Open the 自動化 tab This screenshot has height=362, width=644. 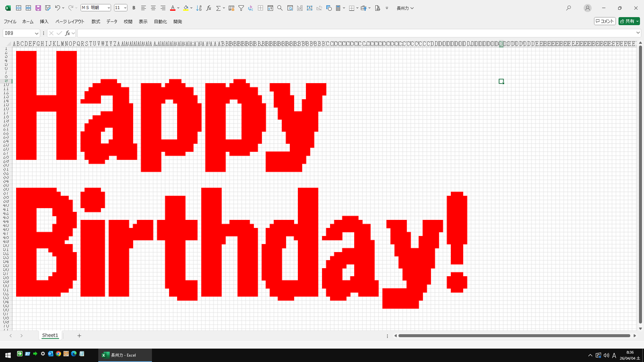(x=160, y=21)
